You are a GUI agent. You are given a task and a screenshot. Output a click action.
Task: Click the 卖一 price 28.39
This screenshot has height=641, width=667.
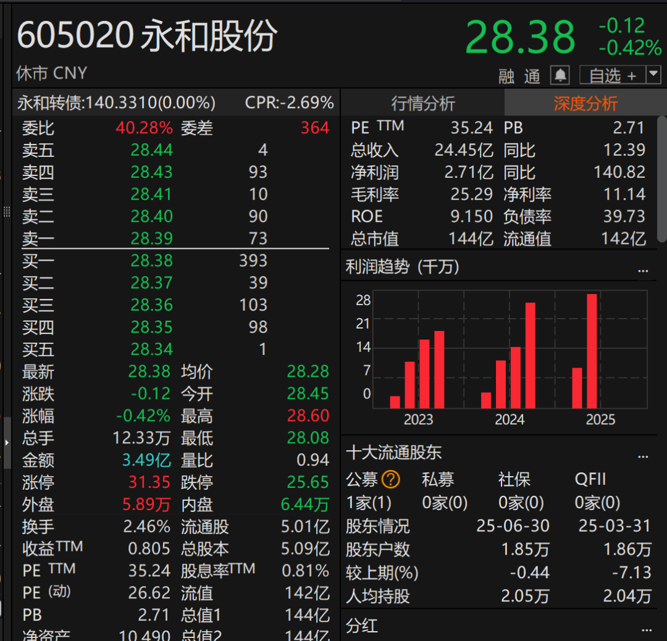point(151,238)
